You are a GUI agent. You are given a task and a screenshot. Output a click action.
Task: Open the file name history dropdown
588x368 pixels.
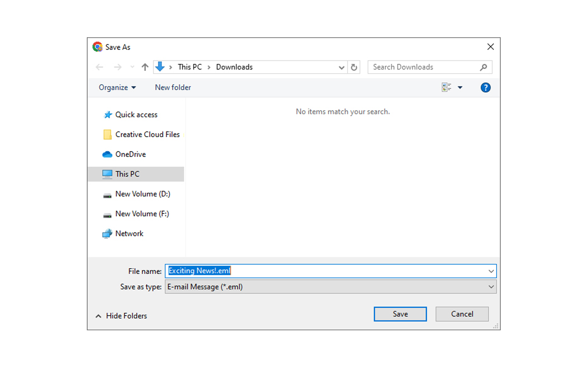tap(492, 270)
